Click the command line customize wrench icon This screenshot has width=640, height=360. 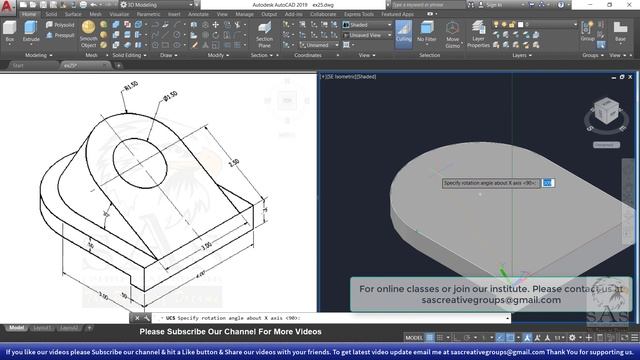[147, 318]
